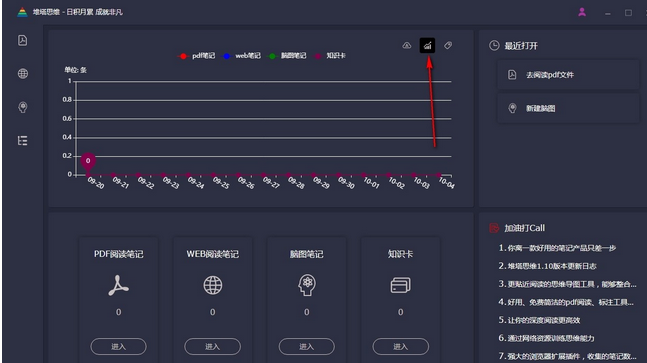Open article 7 about 浏览器扩展插件
Viewport: 647px width, 363px height.
coord(567,356)
